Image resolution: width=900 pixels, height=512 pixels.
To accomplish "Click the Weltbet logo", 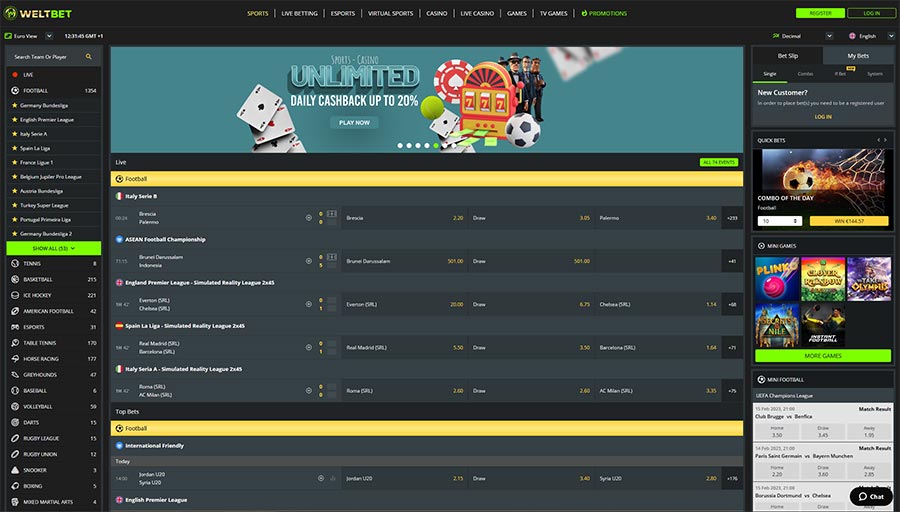I will click(38, 13).
